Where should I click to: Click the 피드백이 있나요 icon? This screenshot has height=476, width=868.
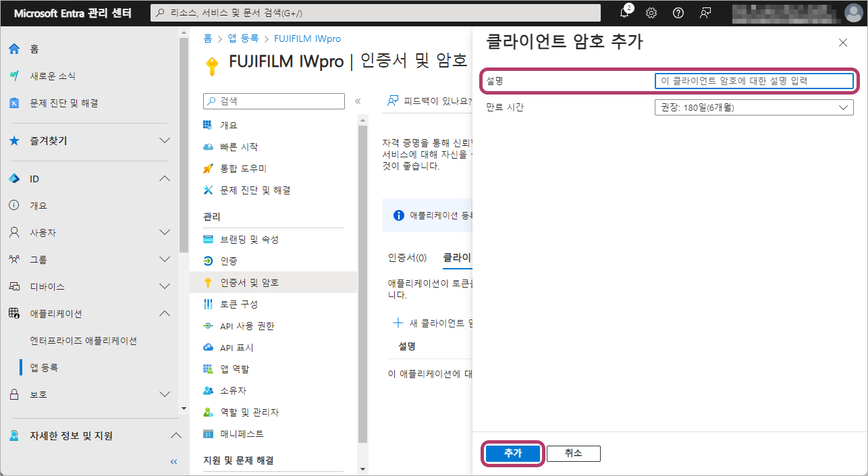(x=393, y=101)
